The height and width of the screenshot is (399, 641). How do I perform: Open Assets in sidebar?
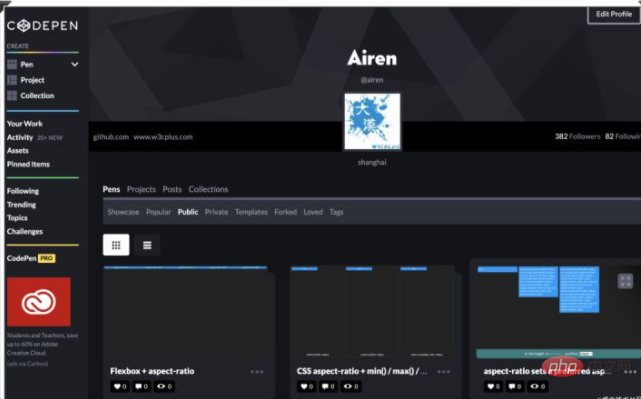tap(18, 150)
